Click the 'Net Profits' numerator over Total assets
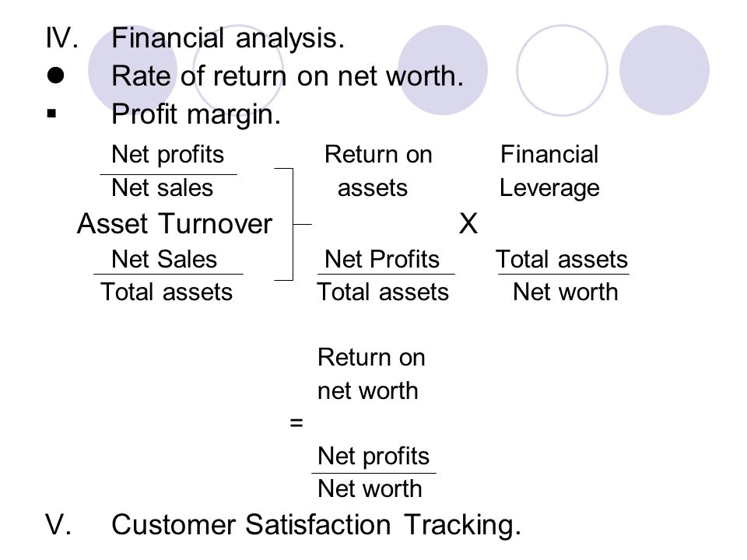This screenshot has height=560, width=747. (x=382, y=260)
